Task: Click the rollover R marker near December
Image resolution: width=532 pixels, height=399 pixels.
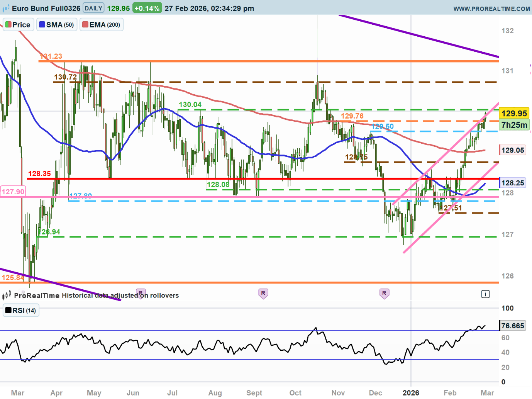Action: [384, 294]
